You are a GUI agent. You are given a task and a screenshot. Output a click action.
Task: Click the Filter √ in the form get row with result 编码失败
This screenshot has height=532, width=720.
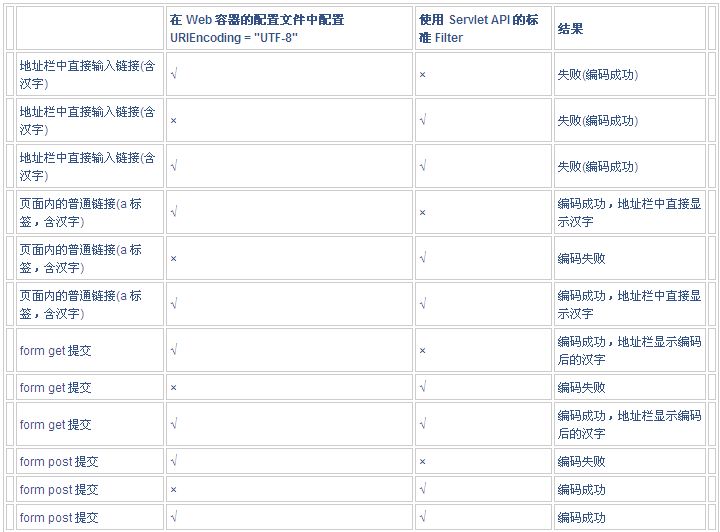coord(423,387)
